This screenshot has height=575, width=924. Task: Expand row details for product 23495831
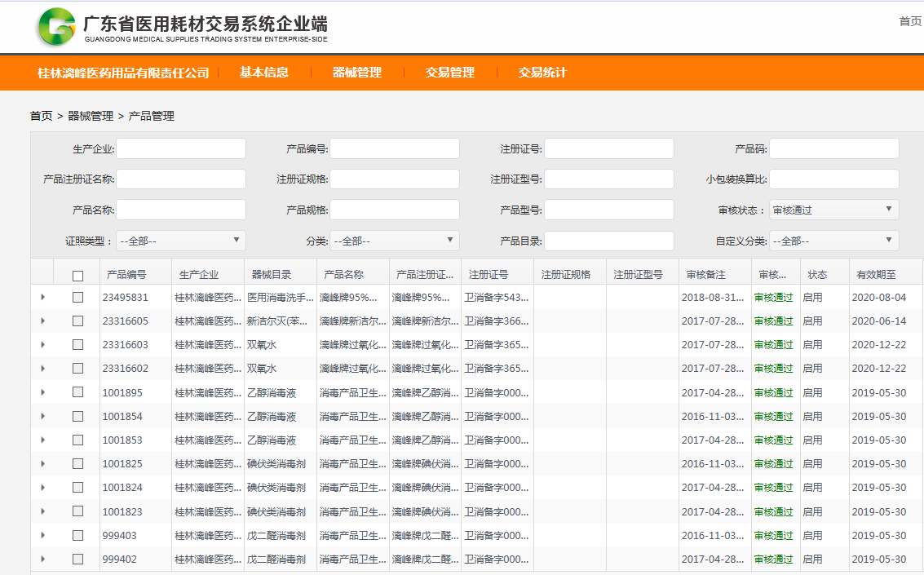42,298
